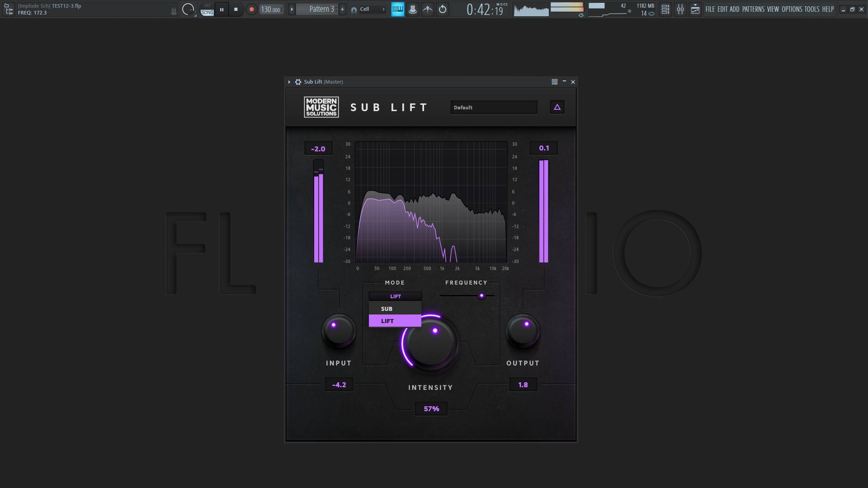The width and height of the screenshot is (868, 488).
Task: Minimize the Sub Lift plugin window
Action: (564, 82)
